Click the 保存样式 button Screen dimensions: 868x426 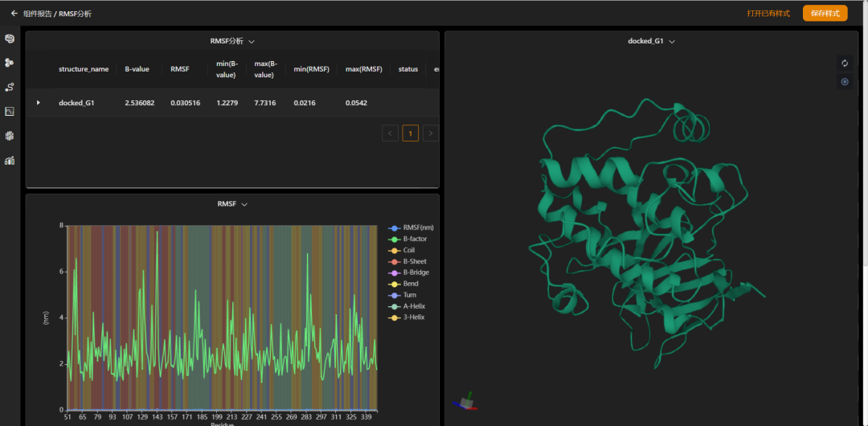tap(825, 14)
